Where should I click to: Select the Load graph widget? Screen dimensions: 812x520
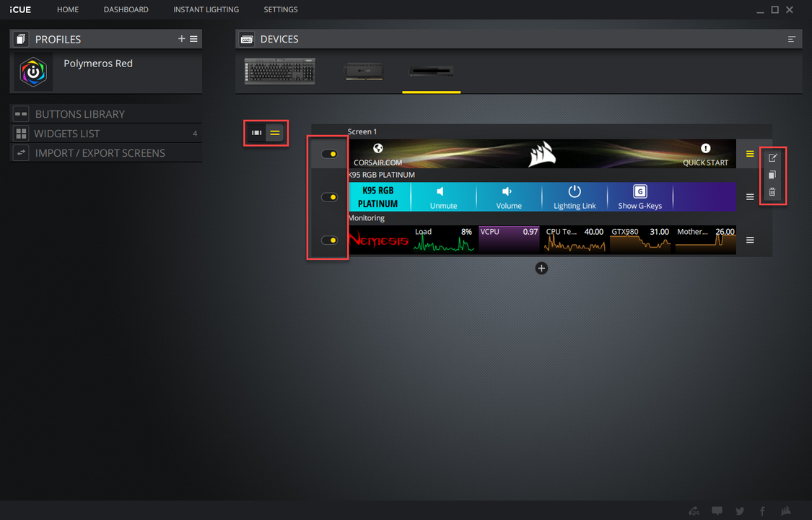coord(444,240)
